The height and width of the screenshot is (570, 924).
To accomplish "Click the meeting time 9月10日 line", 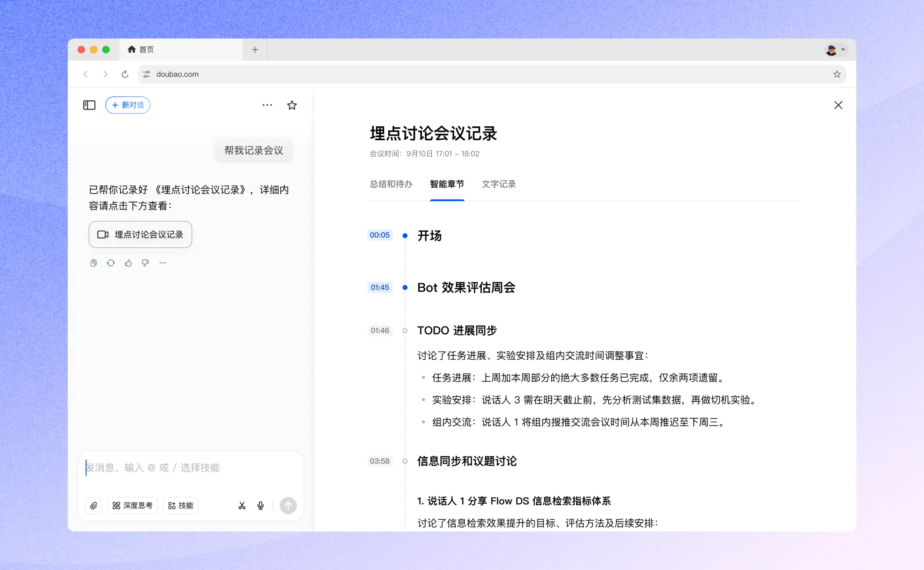I will 425,154.
